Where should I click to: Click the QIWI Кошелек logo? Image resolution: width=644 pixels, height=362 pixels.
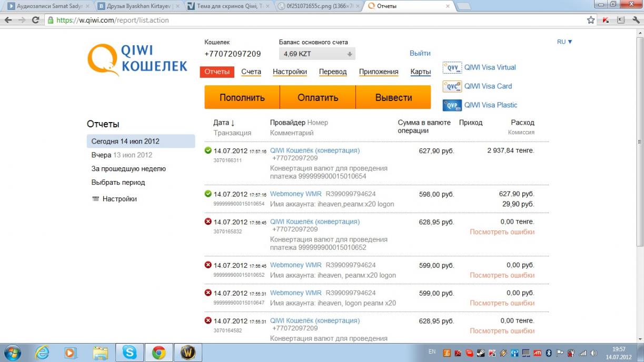tap(137, 59)
